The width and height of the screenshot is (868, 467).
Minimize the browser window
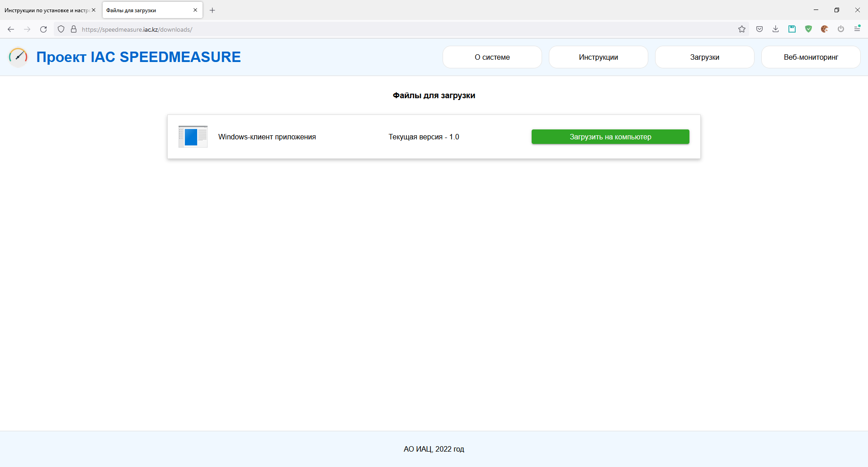pyautogui.click(x=816, y=10)
